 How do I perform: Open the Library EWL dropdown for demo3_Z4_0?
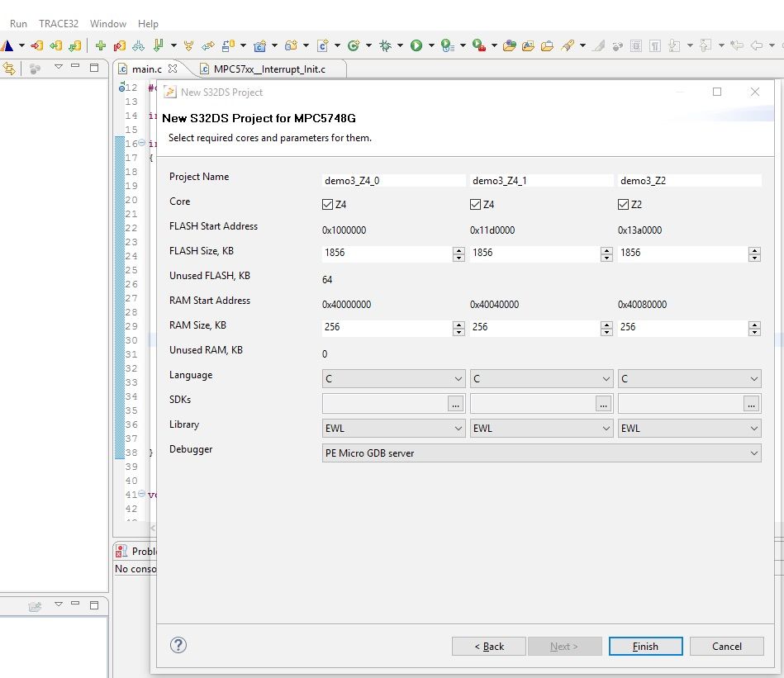(393, 428)
